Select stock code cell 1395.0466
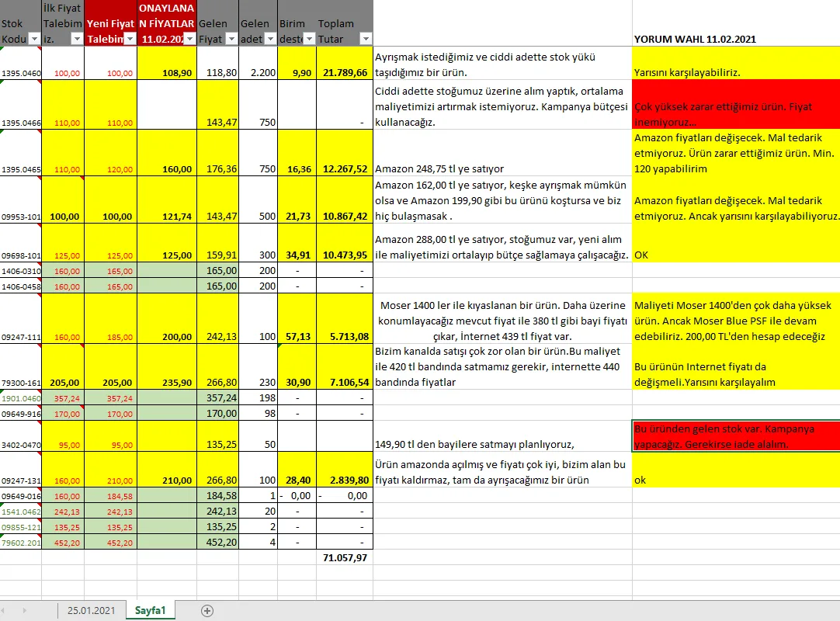840x621 pixels. tap(21, 105)
